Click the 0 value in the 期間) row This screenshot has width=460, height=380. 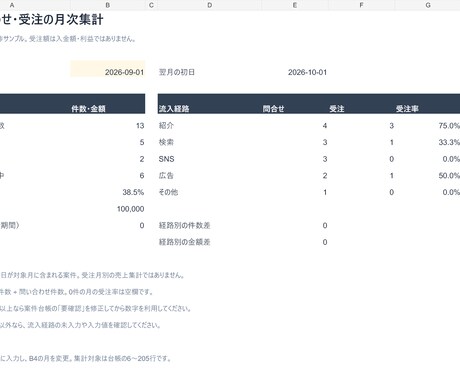[142, 226]
